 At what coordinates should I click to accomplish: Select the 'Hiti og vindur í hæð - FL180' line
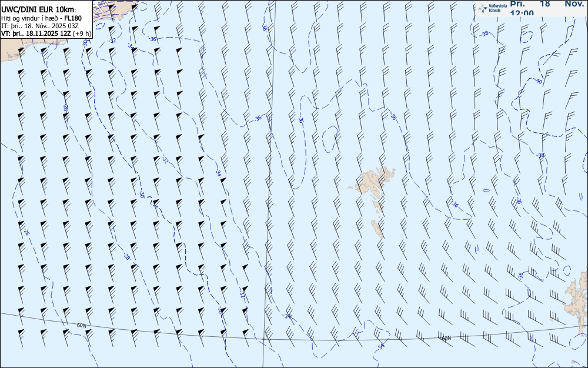click(41, 18)
